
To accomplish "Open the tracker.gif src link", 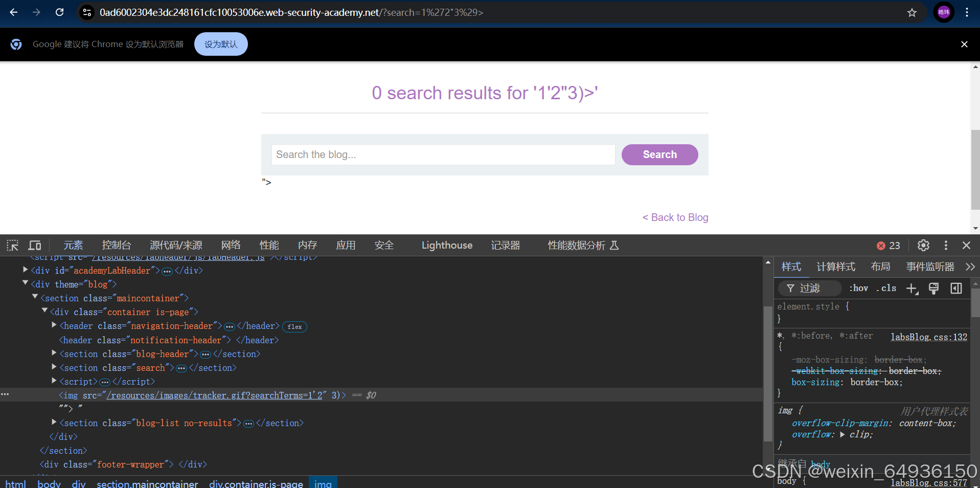I will [x=215, y=395].
